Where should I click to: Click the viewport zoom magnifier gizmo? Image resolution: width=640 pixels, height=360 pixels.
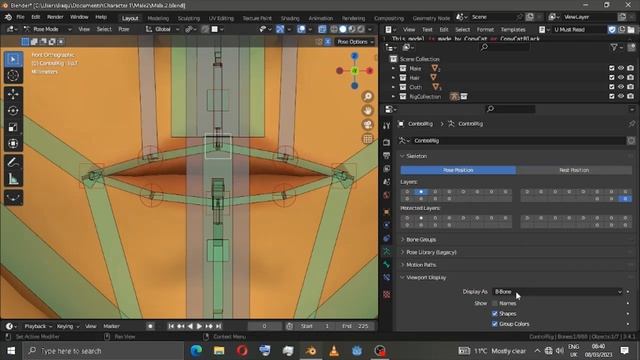click(x=368, y=96)
